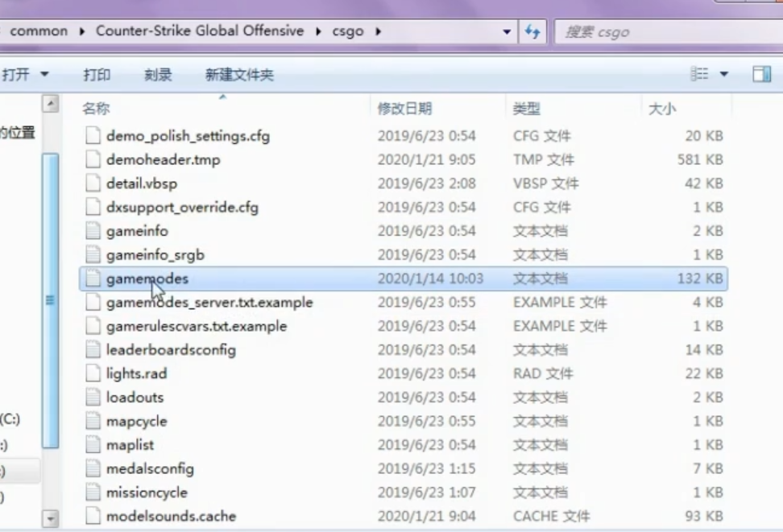Select the (C:) drive in navigation pane
This screenshot has width=783, height=532.
tap(10, 419)
